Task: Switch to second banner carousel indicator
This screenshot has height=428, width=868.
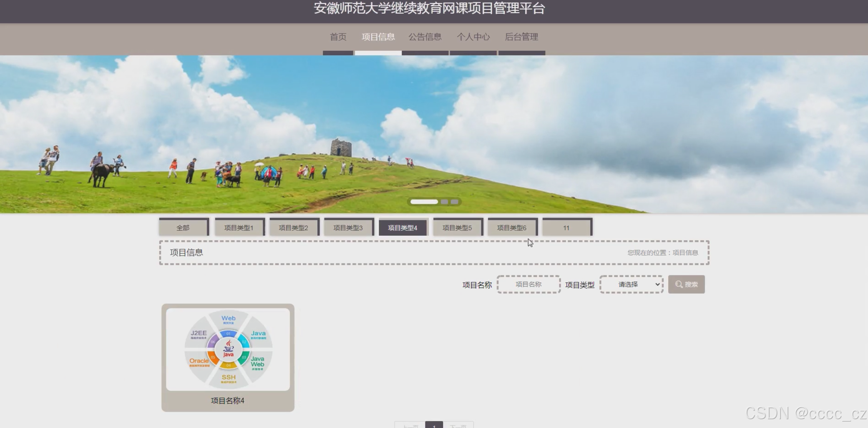Action: pyautogui.click(x=445, y=202)
